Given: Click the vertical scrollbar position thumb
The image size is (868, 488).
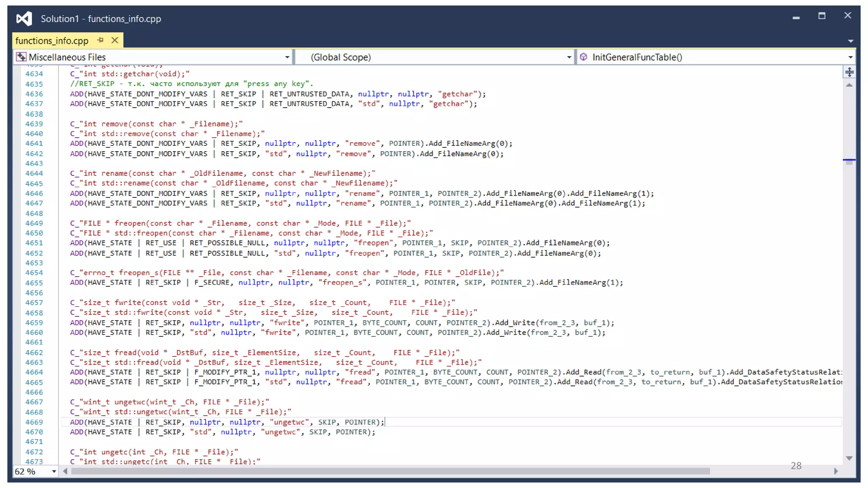Looking at the screenshot, I should point(849,162).
